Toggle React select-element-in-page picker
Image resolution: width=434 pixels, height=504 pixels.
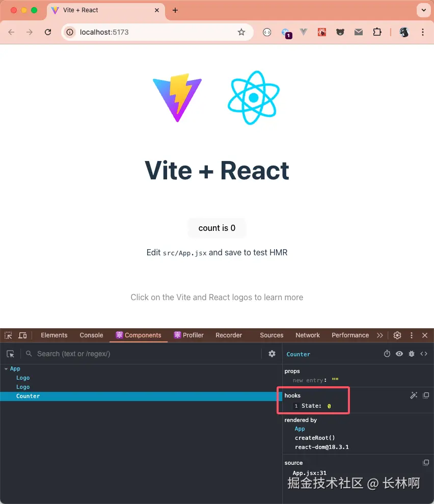tap(10, 354)
